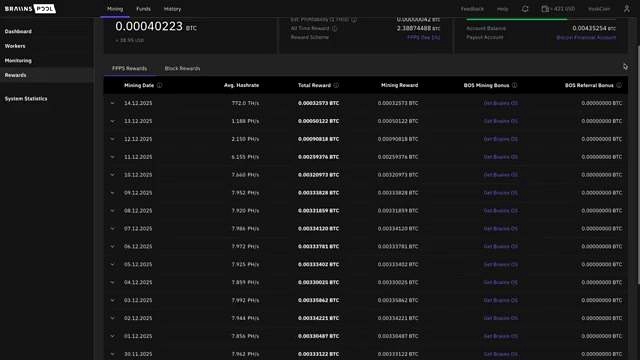Click total reward 0.00333828 BTC
This screenshot has width=640, height=360.
coord(318,193)
